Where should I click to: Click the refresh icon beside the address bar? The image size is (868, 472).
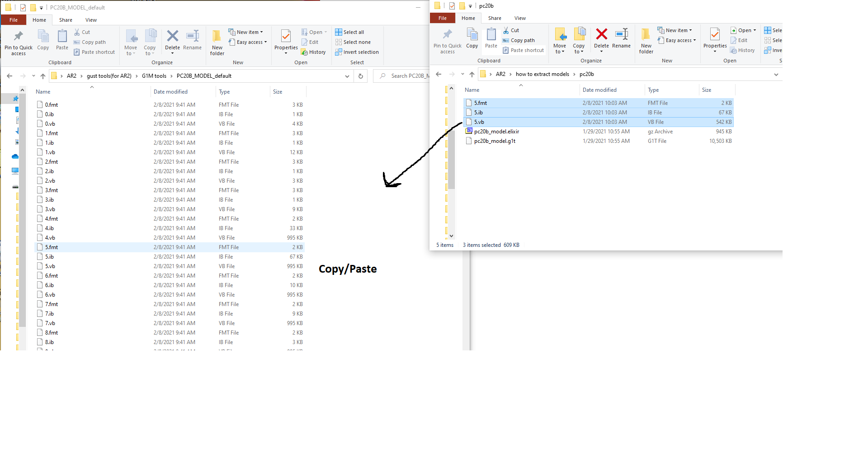(361, 76)
